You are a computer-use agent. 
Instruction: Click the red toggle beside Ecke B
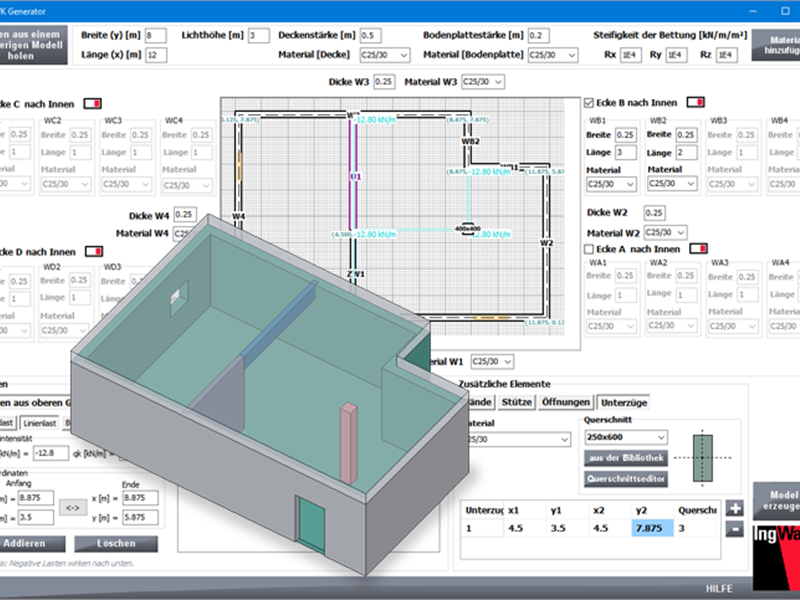[x=695, y=102]
